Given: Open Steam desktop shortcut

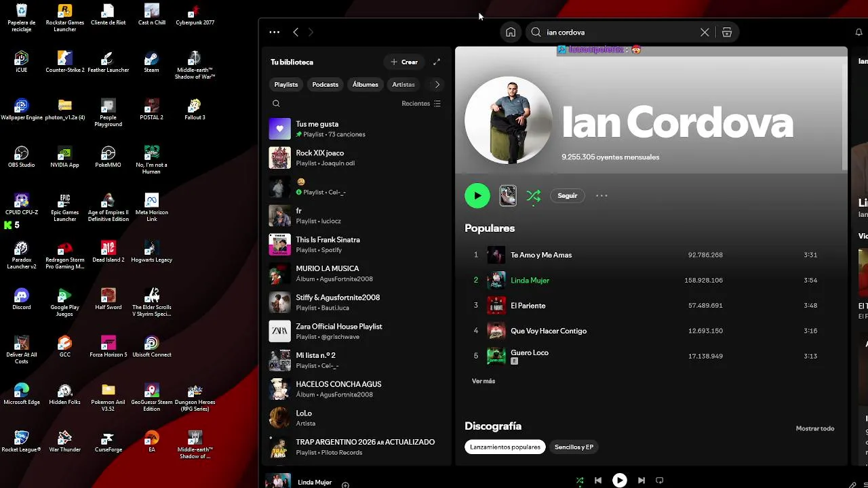Looking at the screenshot, I should click(151, 61).
